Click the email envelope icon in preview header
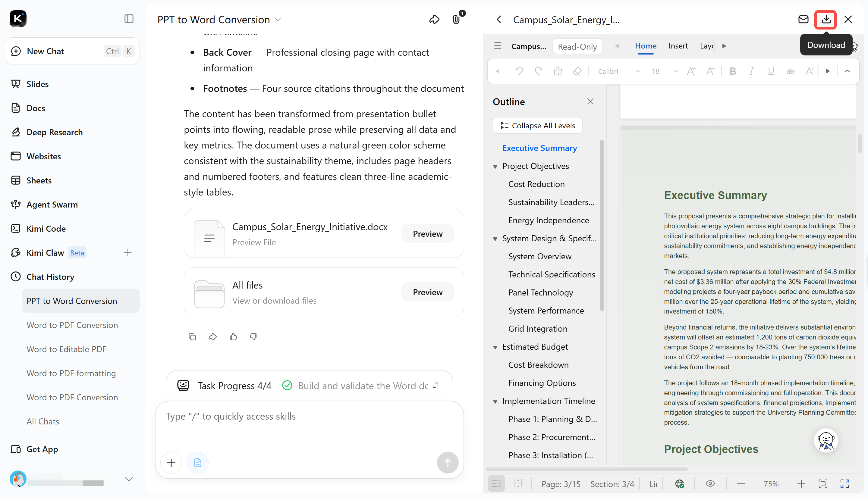 coord(803,19)
